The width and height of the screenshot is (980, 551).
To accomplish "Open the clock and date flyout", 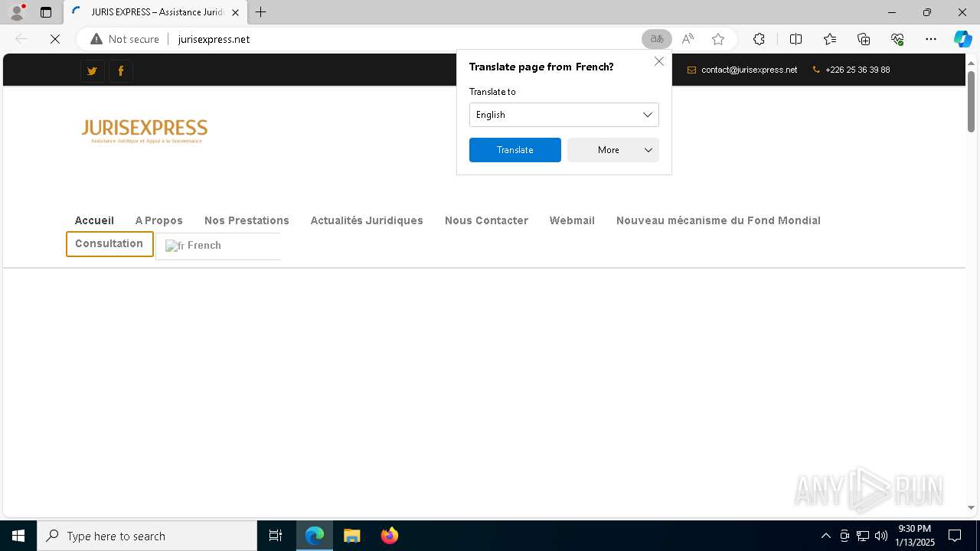I will tap(915, 536).
